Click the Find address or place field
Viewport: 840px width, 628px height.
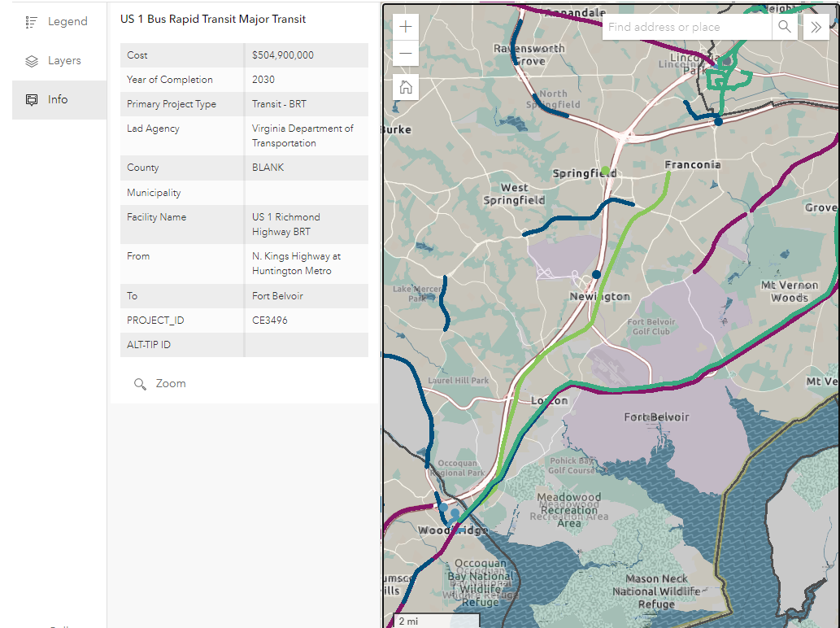point(685,26)
